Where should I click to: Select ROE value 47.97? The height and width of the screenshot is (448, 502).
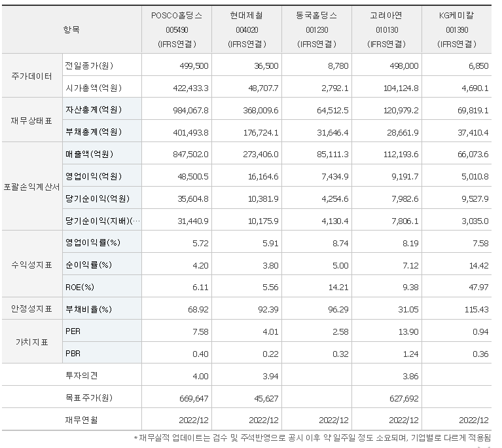479,288
